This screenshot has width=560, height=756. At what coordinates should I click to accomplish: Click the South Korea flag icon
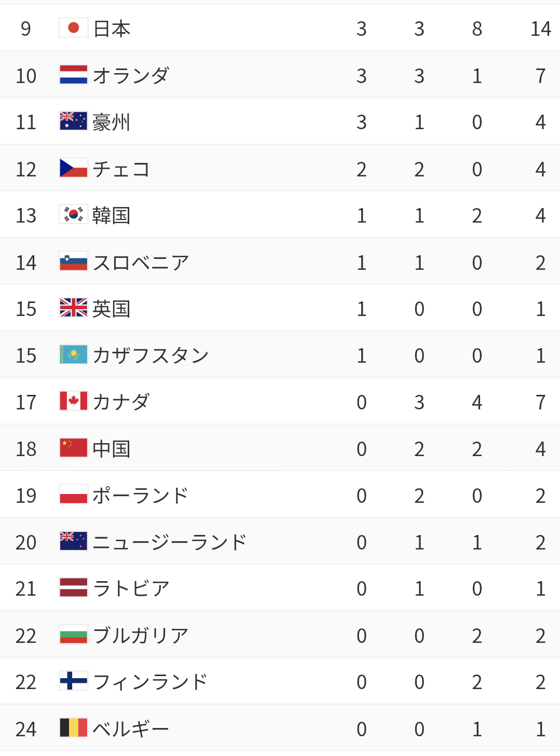(x=73, y=215)
